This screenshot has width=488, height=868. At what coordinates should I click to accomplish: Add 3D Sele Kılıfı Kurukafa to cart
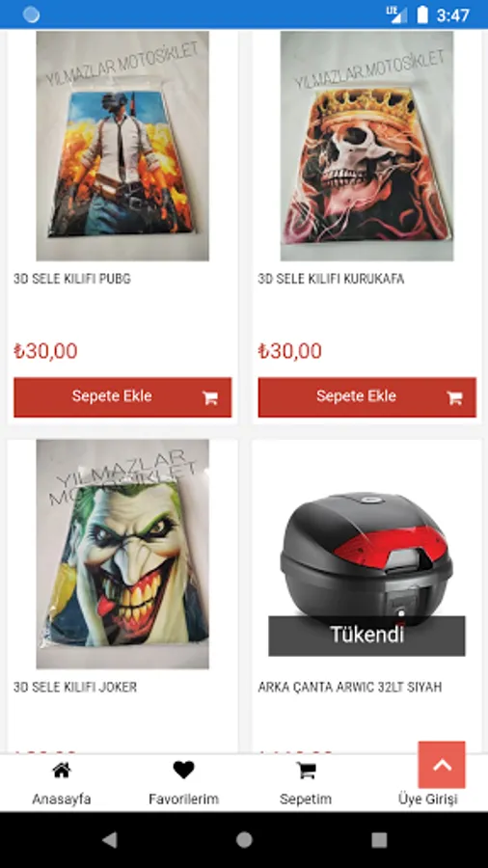click(x=366, y=397)
